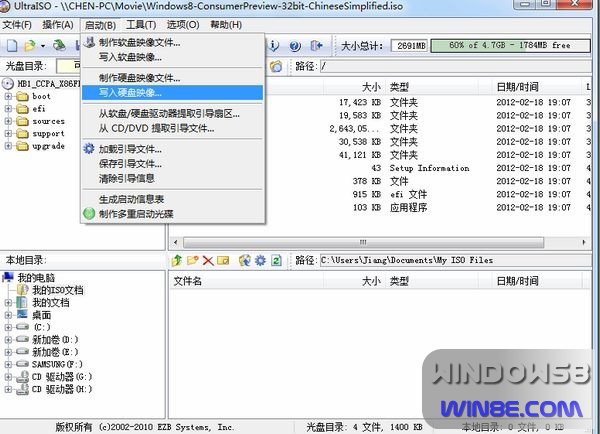Click the horizontal scrollbar thumb of disc file list

click(363, 242)
